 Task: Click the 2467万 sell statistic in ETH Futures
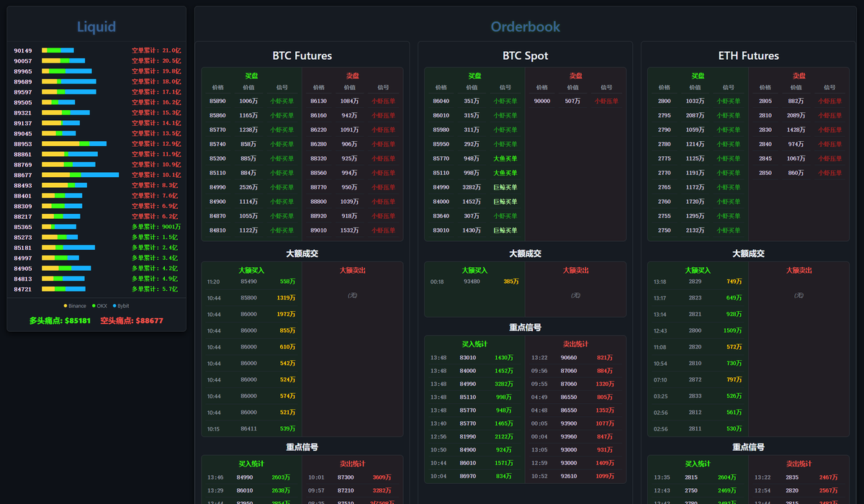click(x=828, y=477)
